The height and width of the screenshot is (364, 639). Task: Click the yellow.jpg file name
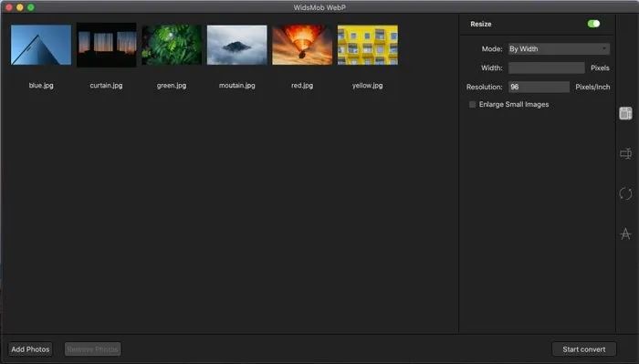click(x=368, y=85)
